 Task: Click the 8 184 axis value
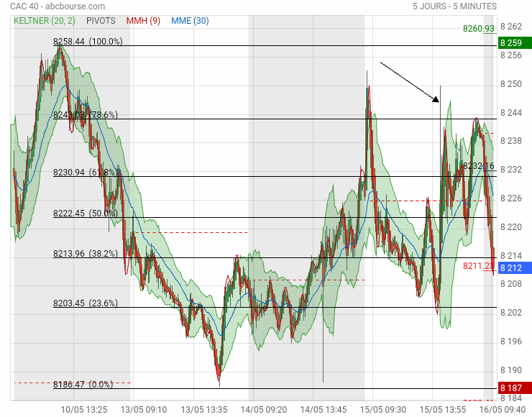coord(511,398)
